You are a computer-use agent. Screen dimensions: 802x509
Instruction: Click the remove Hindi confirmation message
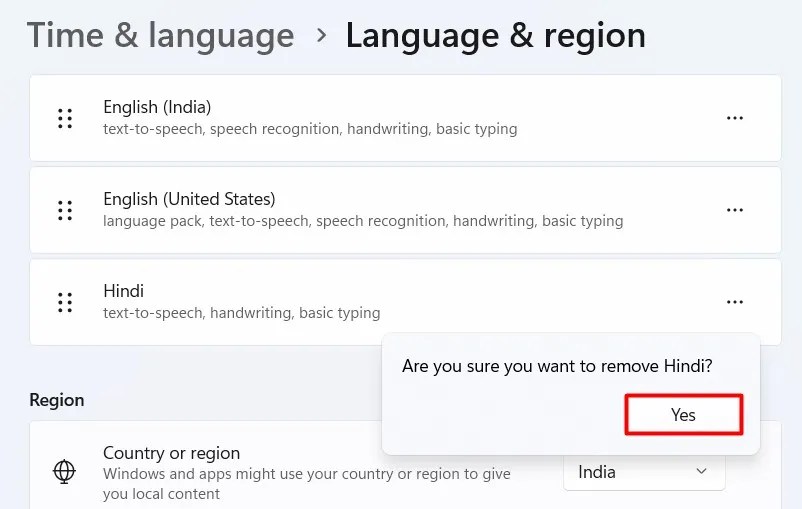[x=557, y=366]
